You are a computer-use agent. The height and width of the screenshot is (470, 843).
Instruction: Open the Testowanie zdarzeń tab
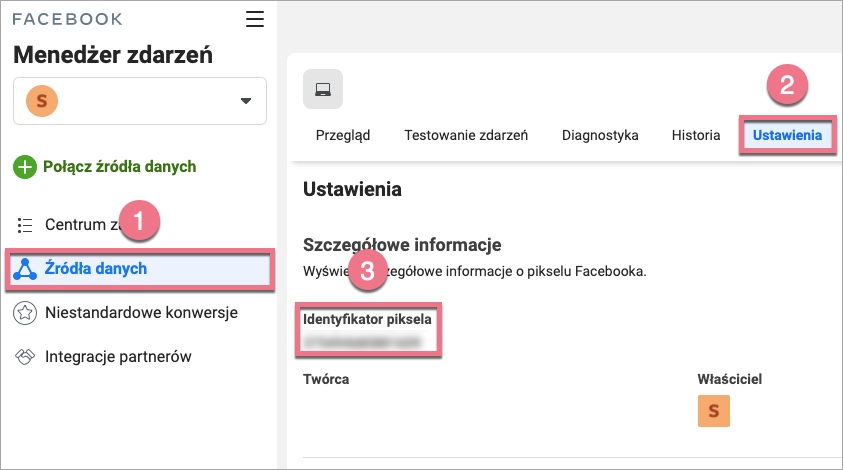(466, 135)
